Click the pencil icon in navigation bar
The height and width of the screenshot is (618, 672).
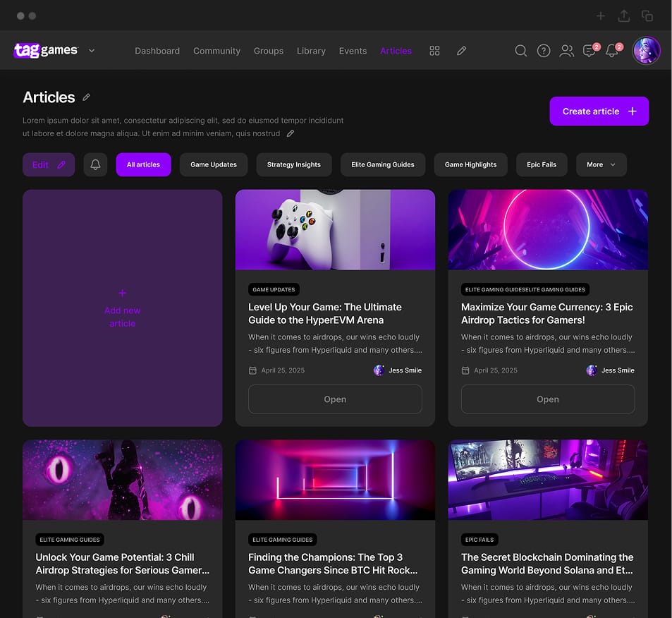click(461, 51)
